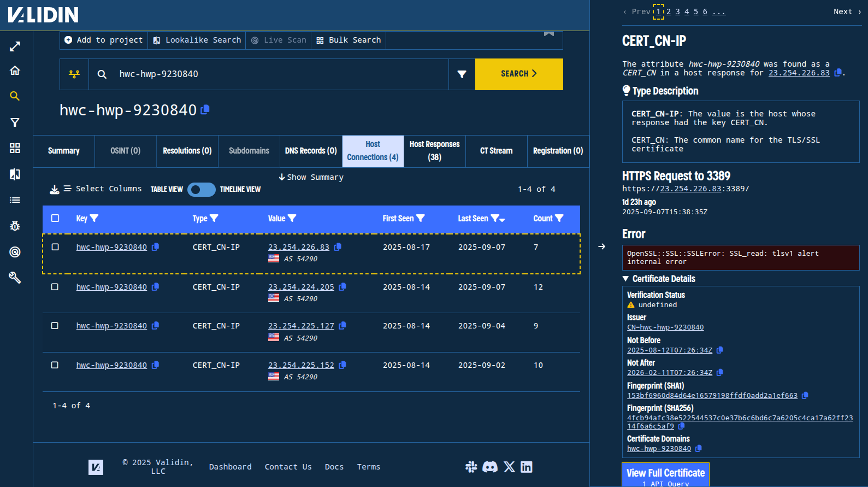Copy IP 23.254.225.127 in the table

point(343,326)
